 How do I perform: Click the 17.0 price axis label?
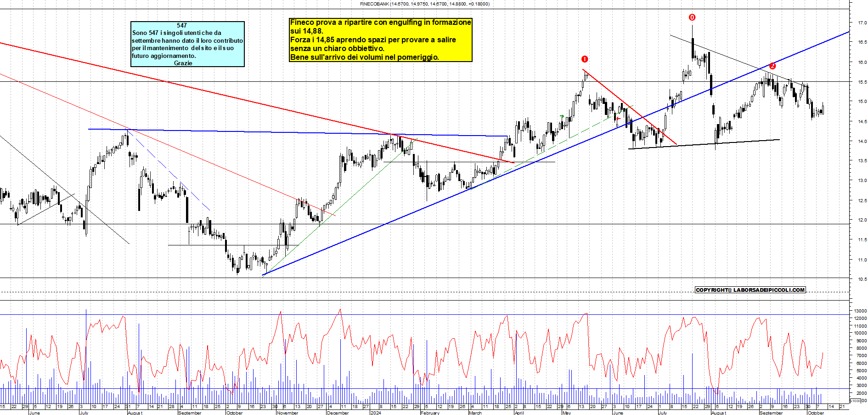pos(862,23)
